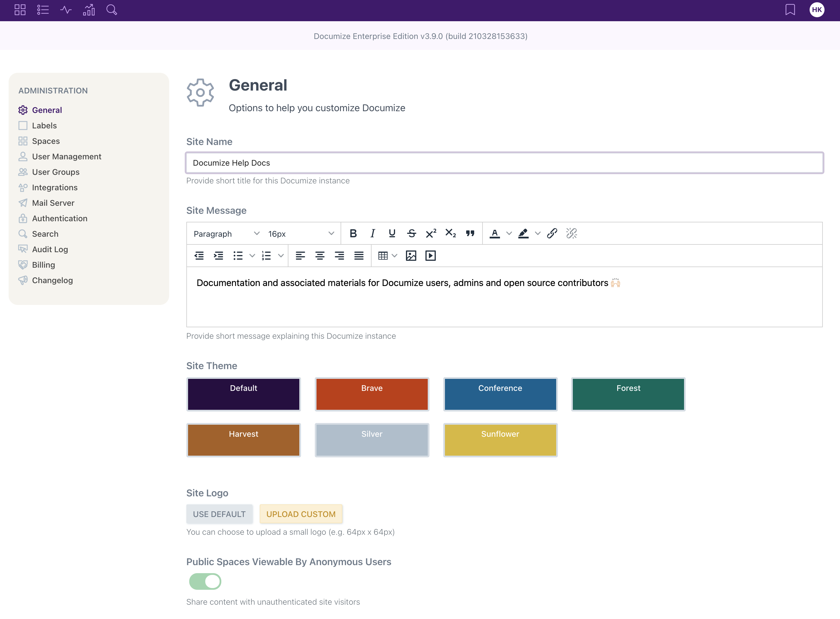Click the italic formatting icon
The image size is (840, 619).
coord(372,233)
